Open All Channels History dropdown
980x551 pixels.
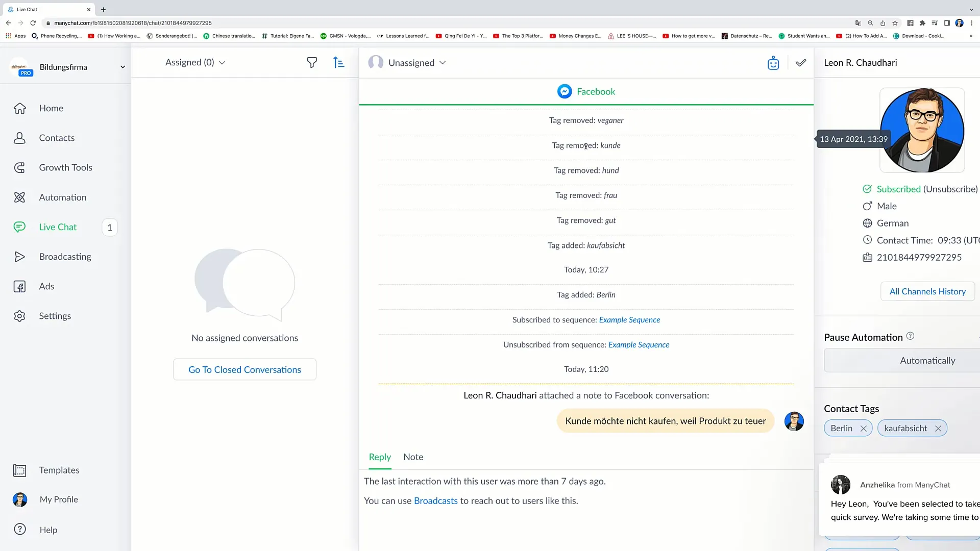tap(927, 291)
